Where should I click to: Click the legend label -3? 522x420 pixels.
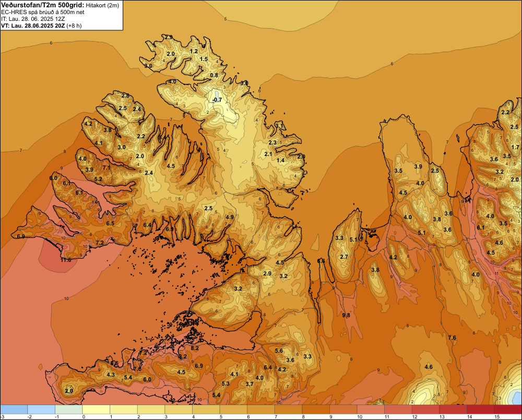pos(2,417)
